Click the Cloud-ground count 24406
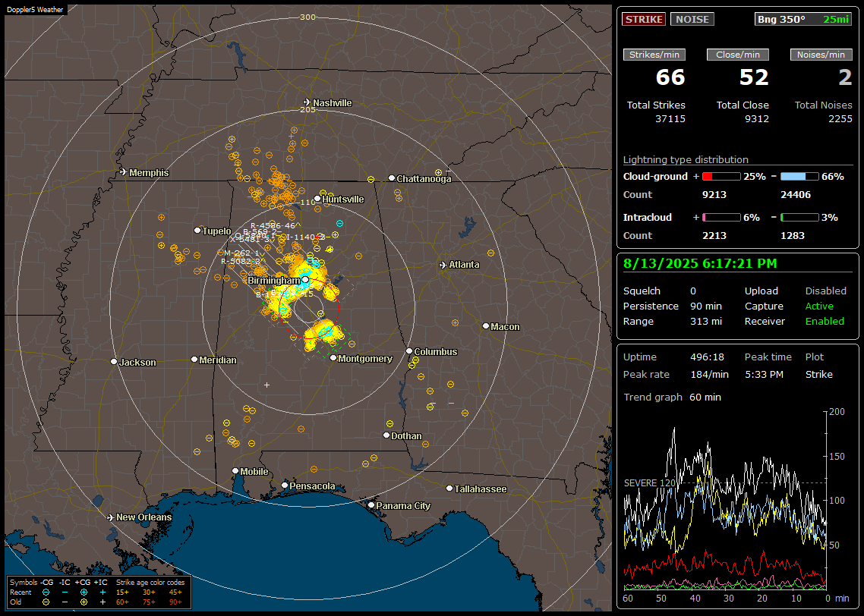The height and width of the screenshot is (616, 864). click(x=796, y=195)
